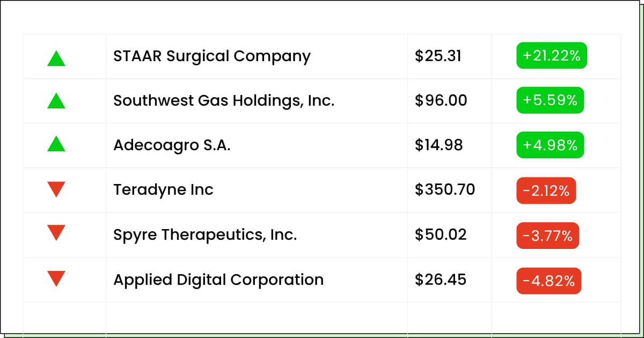644x338 pixels.
Task: Click the +4.98% gain badge
Action: point(550,145)
